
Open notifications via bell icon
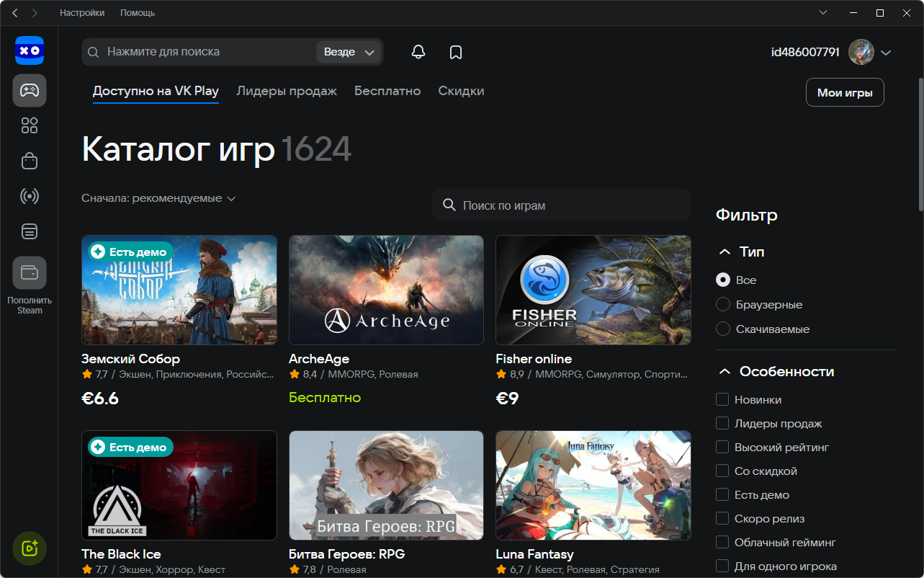click(x=418, y=51)
